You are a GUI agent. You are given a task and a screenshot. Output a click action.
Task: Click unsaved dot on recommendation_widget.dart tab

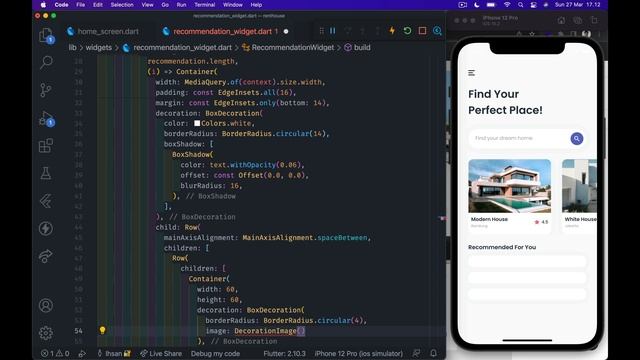point(286,31)
